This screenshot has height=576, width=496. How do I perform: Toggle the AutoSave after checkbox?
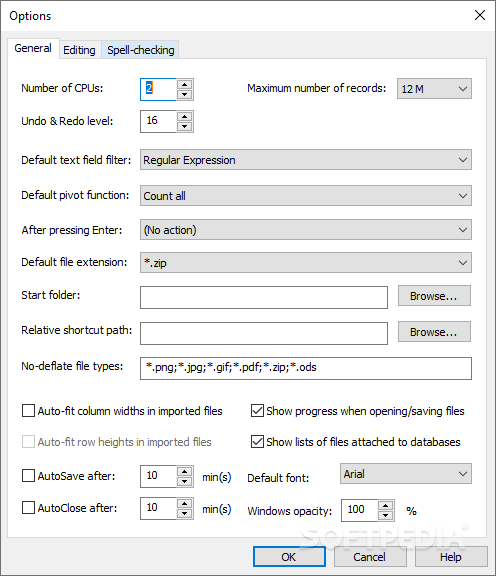pos(28,475)
